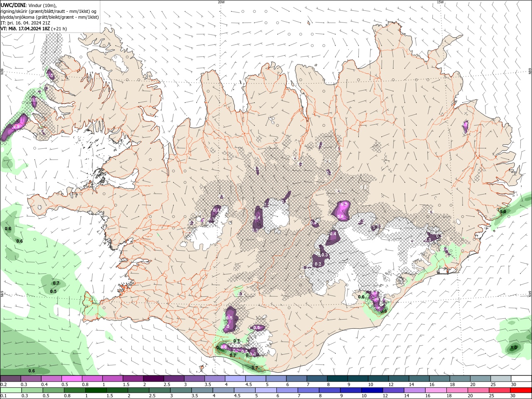Screen dimensions: 532x399
Task: Pick the upper legend swatch labeled 20
Action: coord(481,379)
